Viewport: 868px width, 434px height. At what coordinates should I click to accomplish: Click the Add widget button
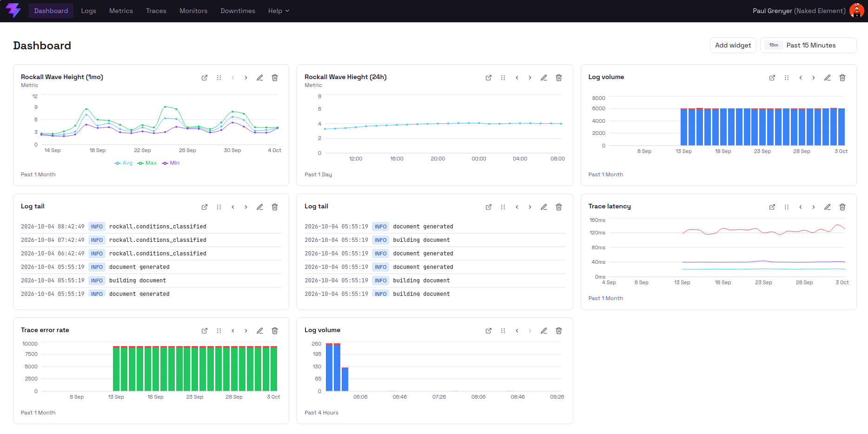pos(733,45)
